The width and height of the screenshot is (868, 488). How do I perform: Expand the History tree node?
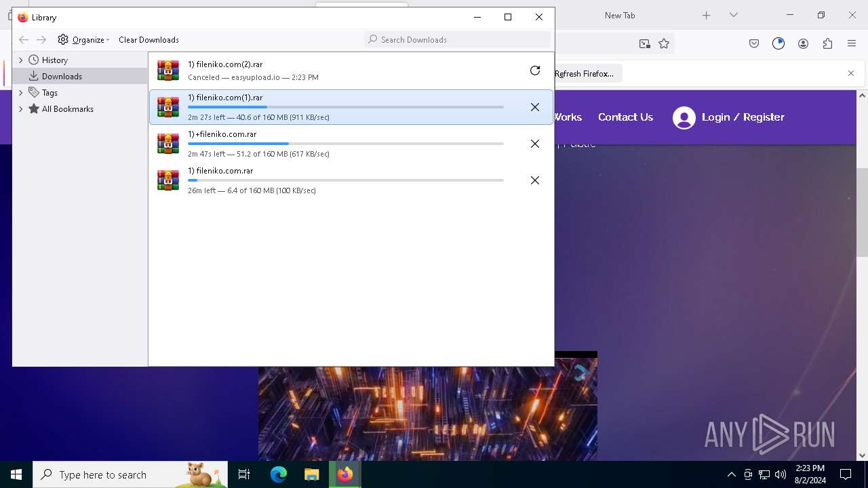coord(20,60)
